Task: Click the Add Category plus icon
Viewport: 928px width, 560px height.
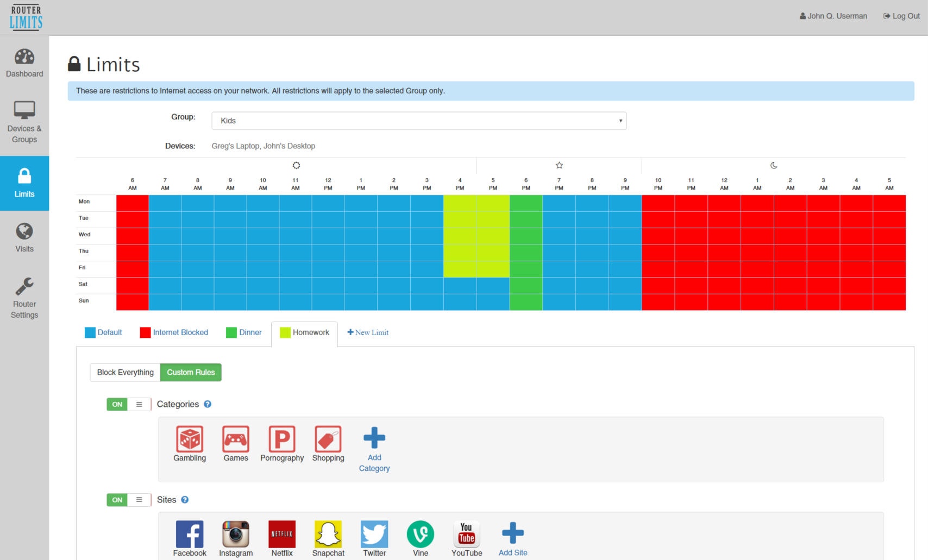Action: 374,438
